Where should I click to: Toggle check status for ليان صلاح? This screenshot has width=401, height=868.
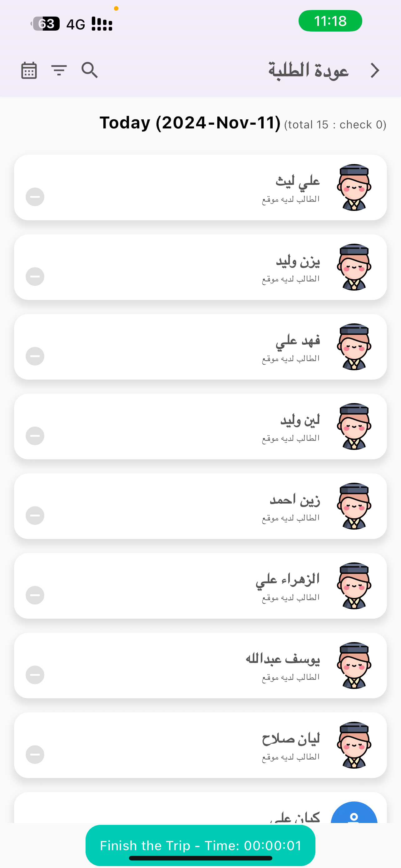[35, 754]
